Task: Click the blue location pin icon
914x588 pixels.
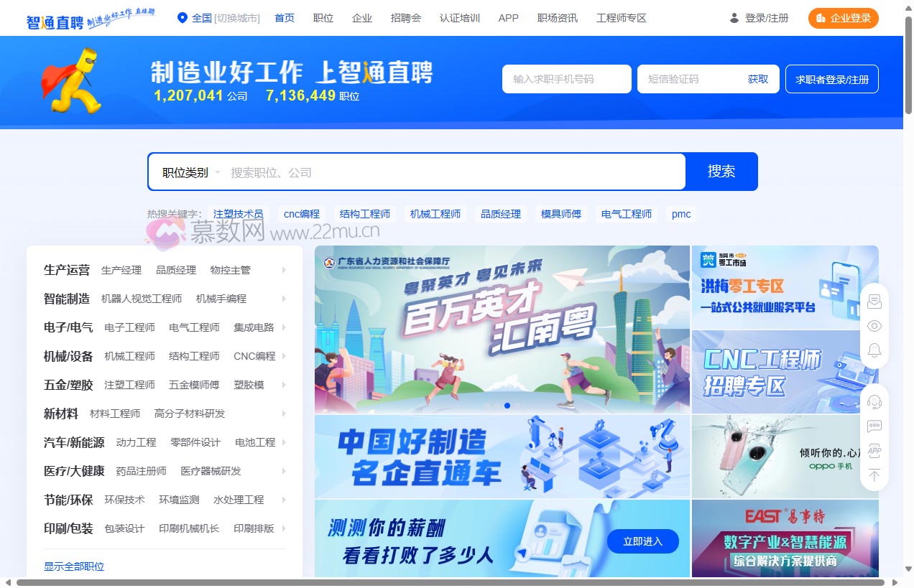Action: 181,18
